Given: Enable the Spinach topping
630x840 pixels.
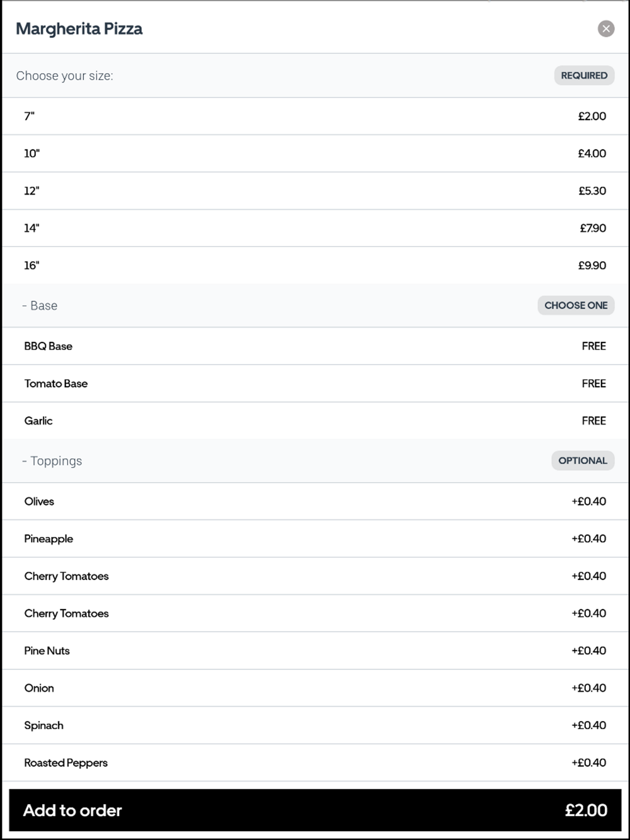Looking at the screenshot, I should click(x=315, y=725).
